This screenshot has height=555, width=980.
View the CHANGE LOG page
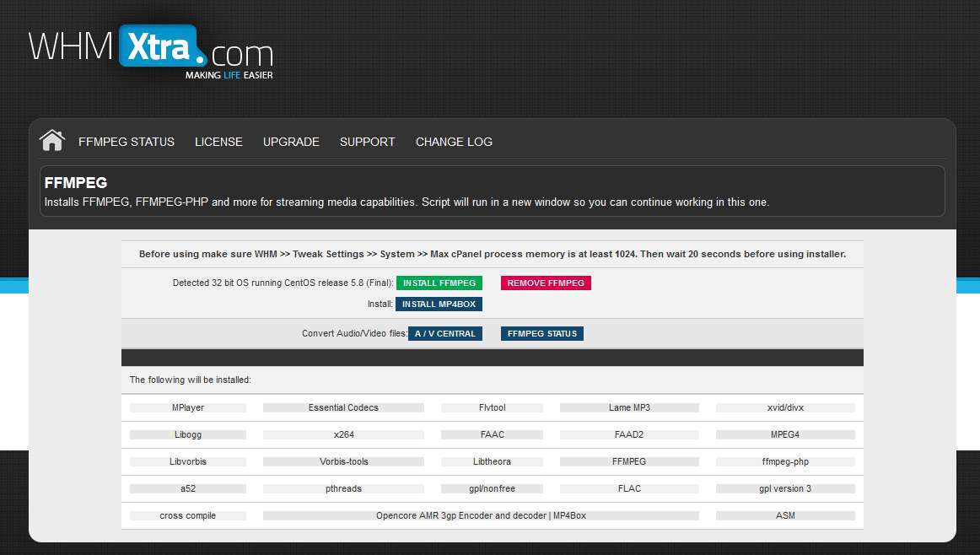click(454, 142)
